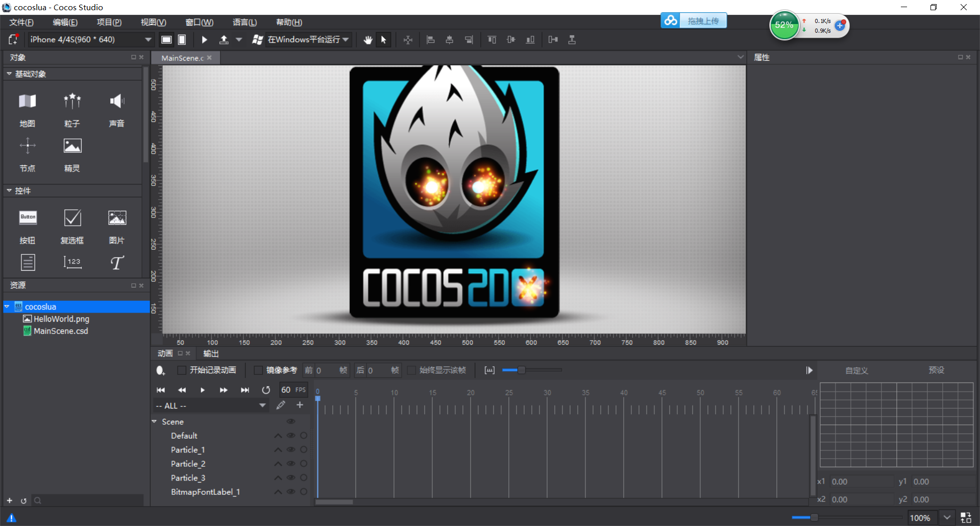This screenshot has width=980, height=526.
Task: Collapse the 基础对象 section
Action: click(9, 74)
